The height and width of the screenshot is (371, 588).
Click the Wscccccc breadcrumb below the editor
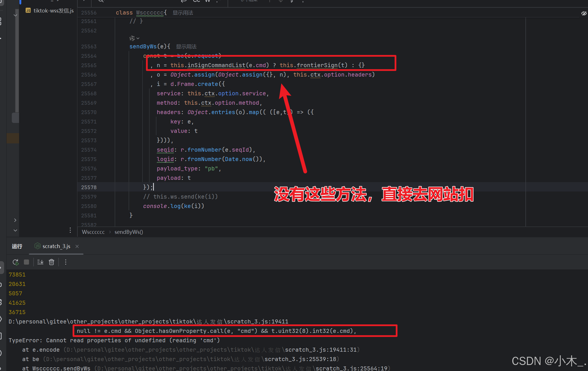[x=93, y=232]
